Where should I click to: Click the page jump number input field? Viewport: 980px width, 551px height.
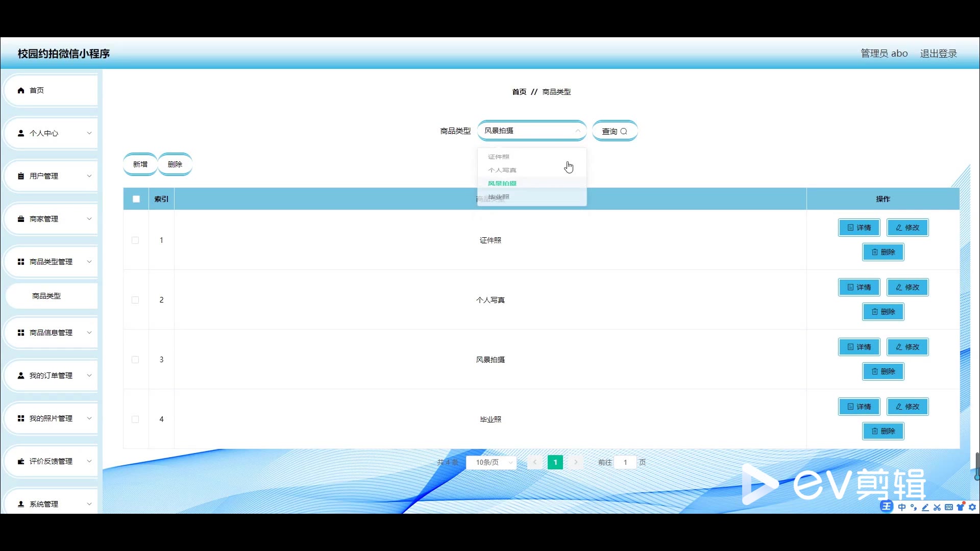pyautogui.click(x=625, y=462)
